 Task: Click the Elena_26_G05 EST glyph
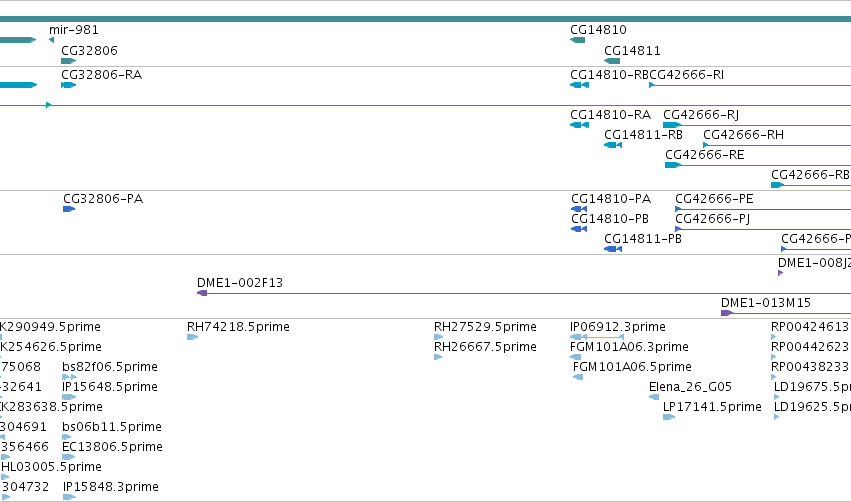[x=654, y=397]
